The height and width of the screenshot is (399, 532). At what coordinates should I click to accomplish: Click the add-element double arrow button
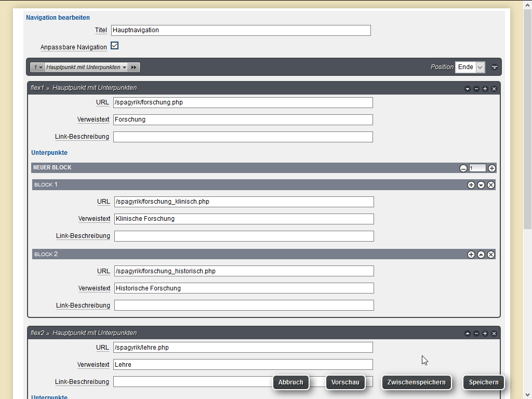coord(134,68)
